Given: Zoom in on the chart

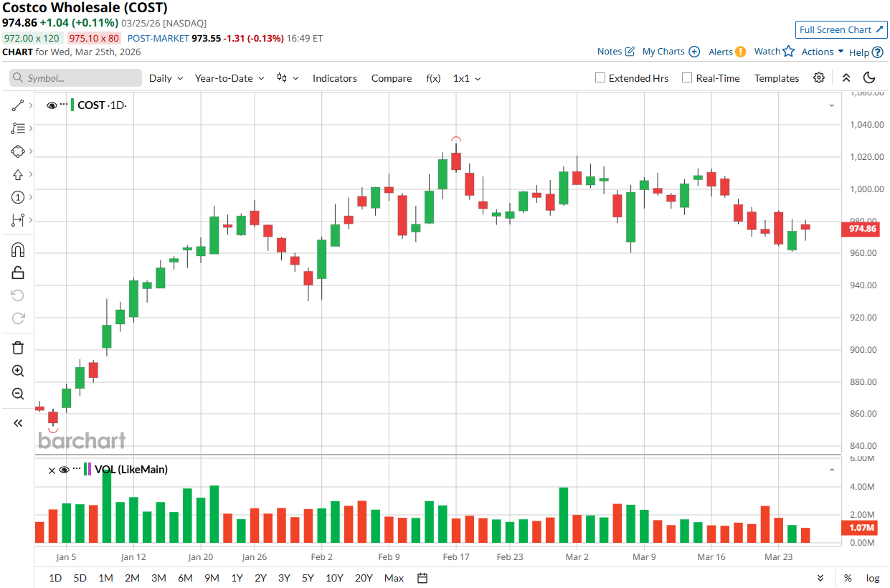Looking at the screenshot, I should (18, 371).
